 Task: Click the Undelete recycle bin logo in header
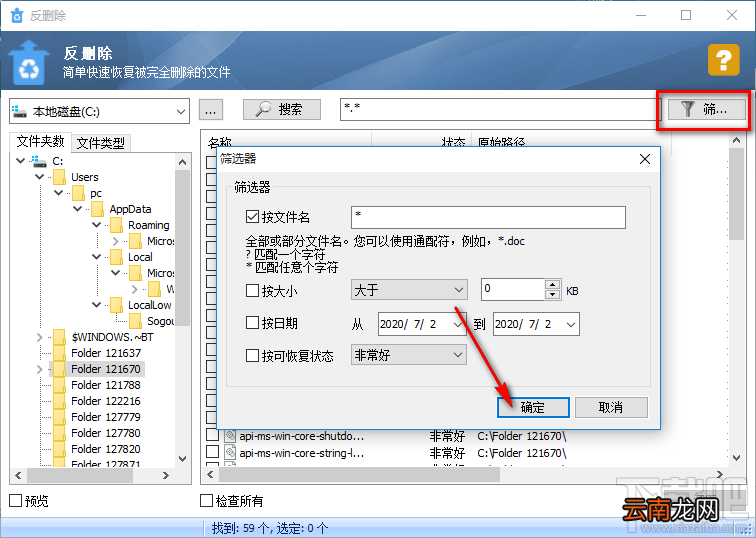point(29,62)
